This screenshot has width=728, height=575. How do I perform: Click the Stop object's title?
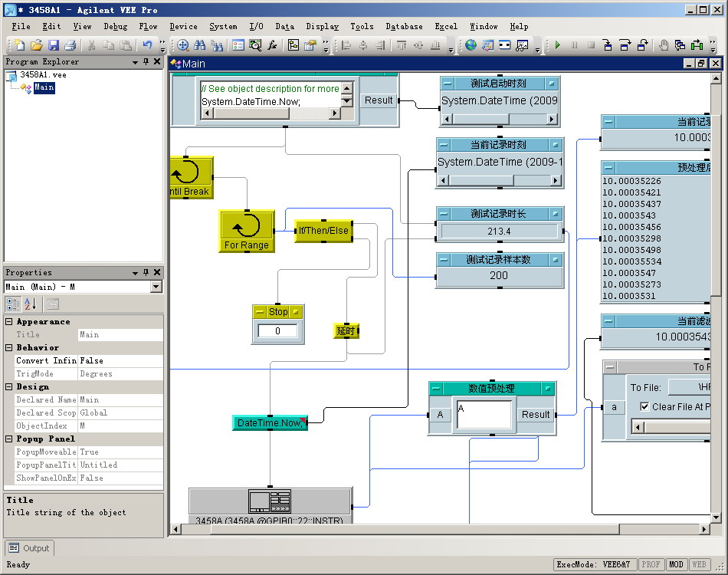pos(278,312)
